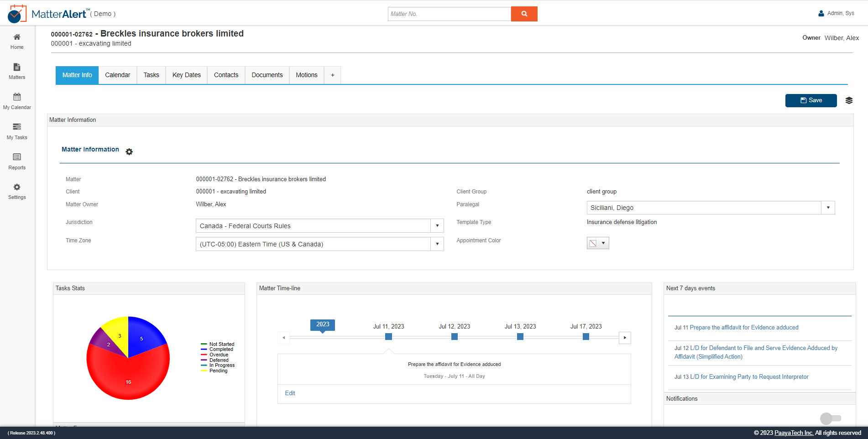Open My Calendar from the sidebar
The width and height of the screenshot is (868, 439).
click(16, 101)
